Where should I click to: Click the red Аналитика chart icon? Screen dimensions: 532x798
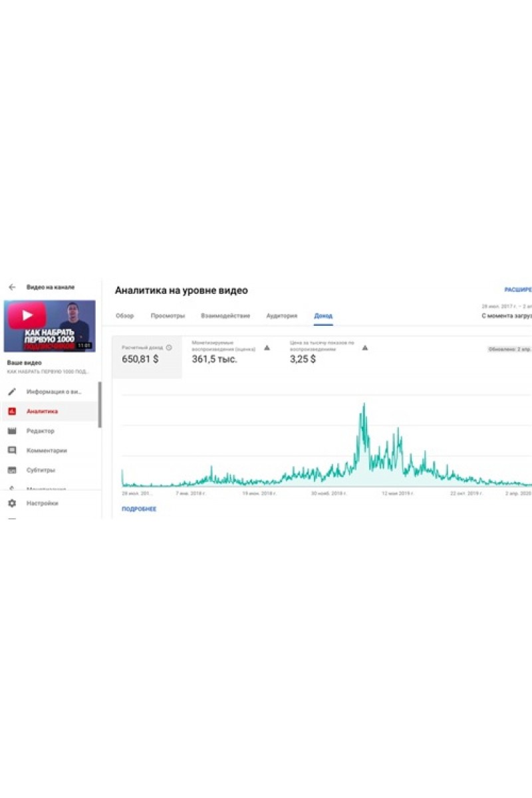[x=12, y=412]
